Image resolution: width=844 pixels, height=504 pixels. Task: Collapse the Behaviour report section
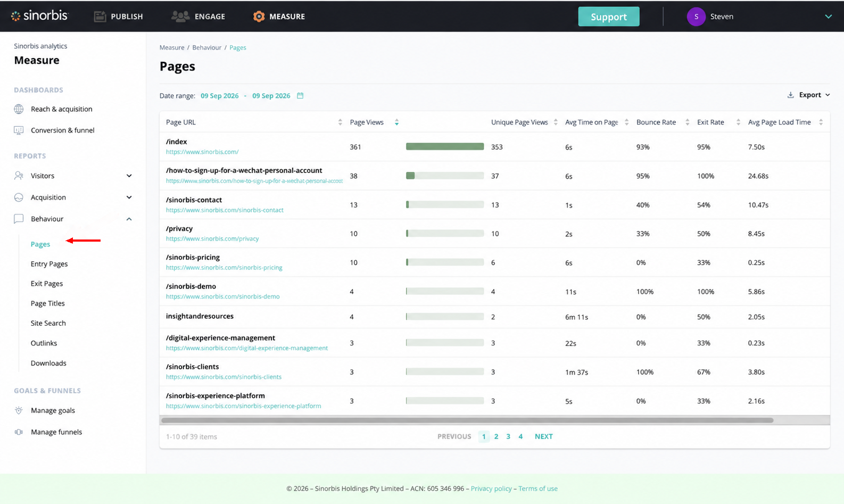[x=129, y=219]
